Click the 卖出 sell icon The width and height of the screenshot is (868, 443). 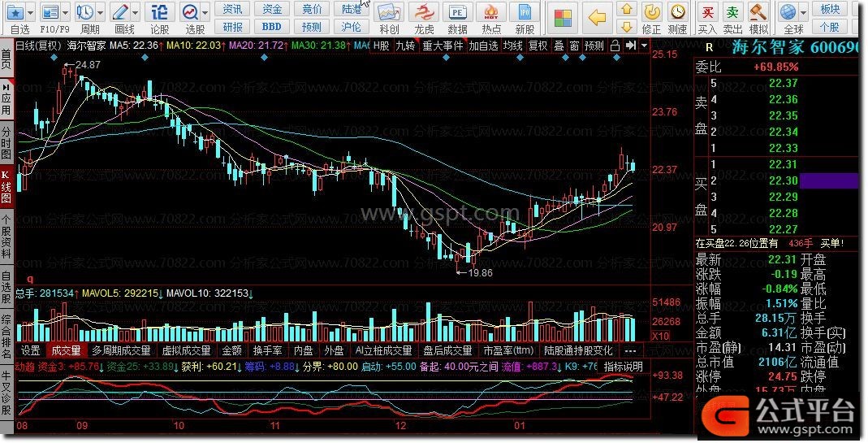point(733,11)
